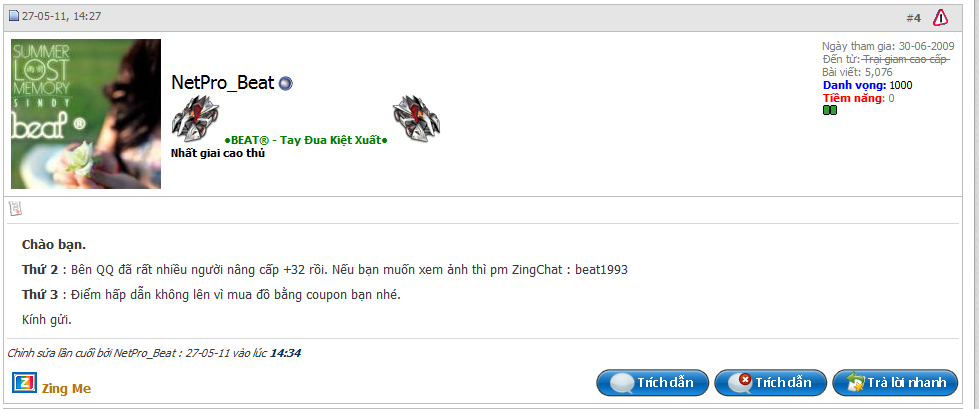Viewport: 979px width, 409px height.
Task: Click the green reputation bar indicator
Action: pos(830,111)
